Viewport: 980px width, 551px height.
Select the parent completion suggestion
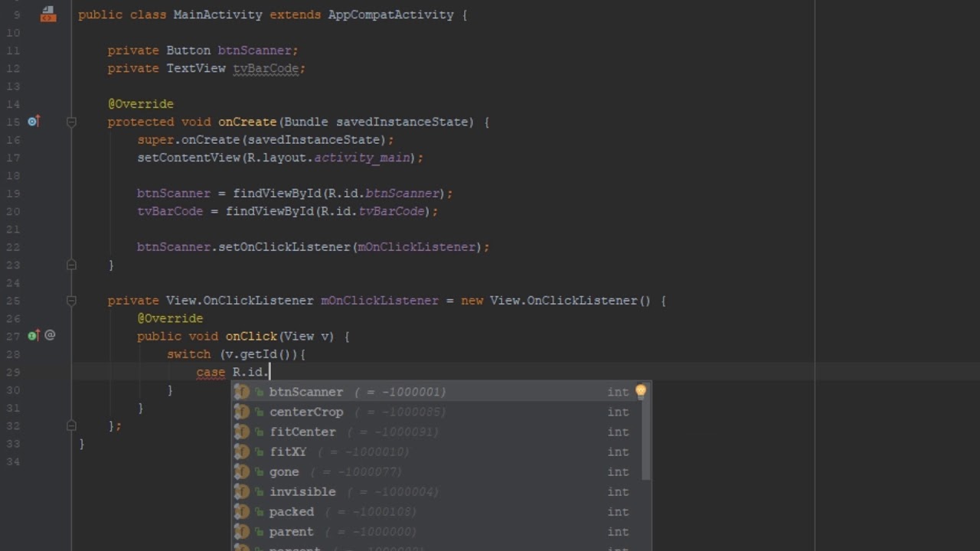[x=436, y=531]
